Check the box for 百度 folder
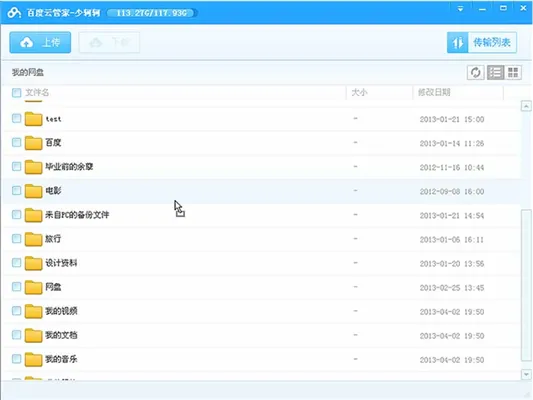 16,142
